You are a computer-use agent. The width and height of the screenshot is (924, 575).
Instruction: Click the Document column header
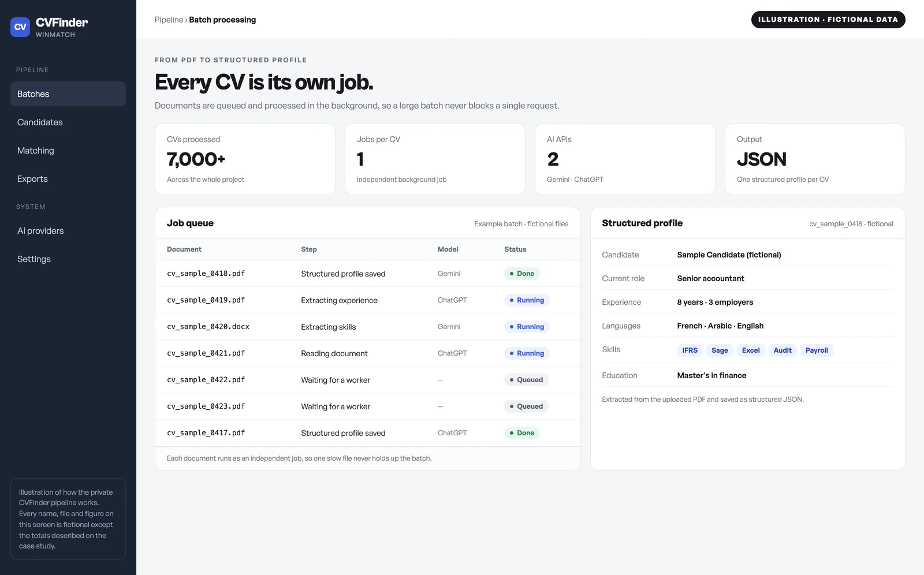[x=184, y=249]
